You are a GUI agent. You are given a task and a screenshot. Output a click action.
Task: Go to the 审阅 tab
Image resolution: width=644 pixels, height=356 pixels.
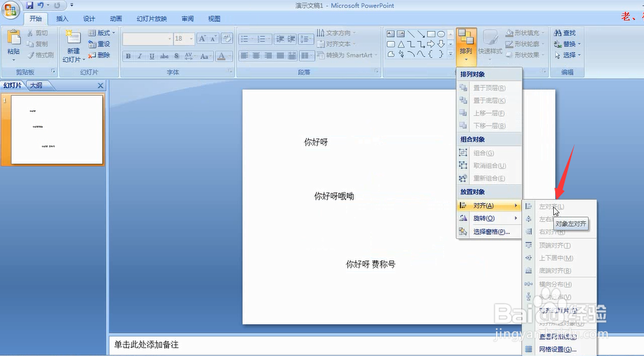coord(187,18)
